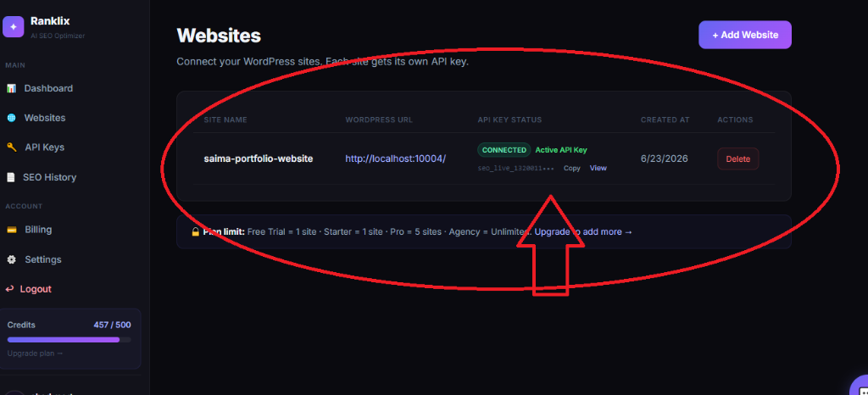Click the Dashboard chart icon
Image resolution: width=868 pixels, height=395 pixels.
pyautogui.click(x=11, y=88)
